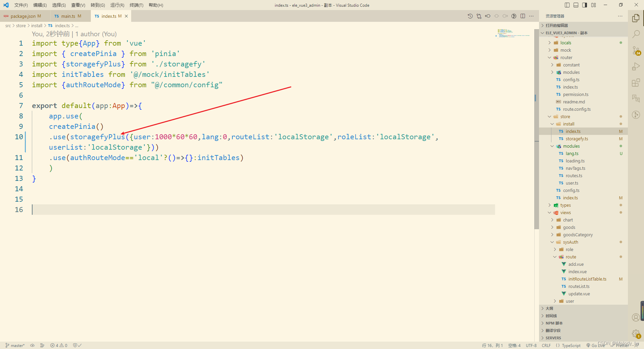Change the UTF-8 file encoding

531,345
